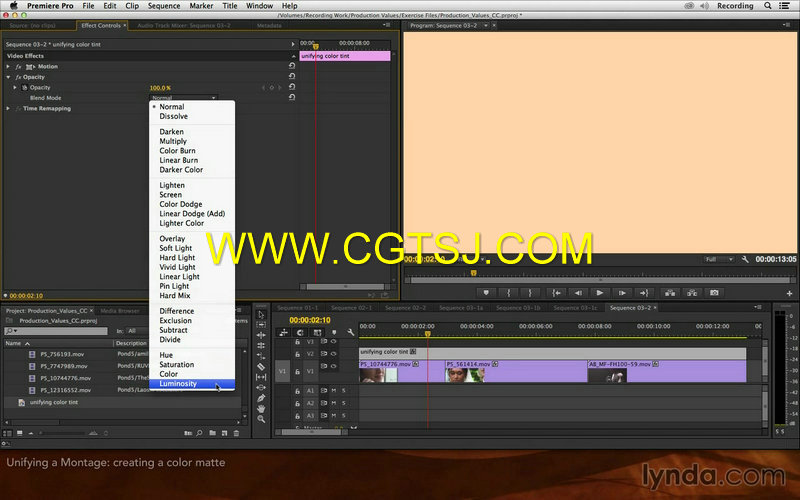Expand the Time Remapping effect
The width and height of the screenshot is (800, 500).
click(8, 108)
